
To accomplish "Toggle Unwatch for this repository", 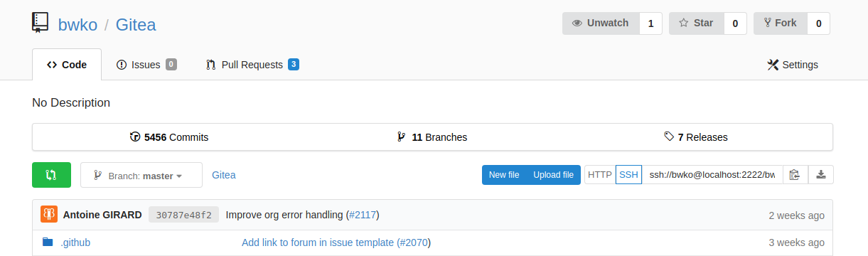I will click(601, 23).
